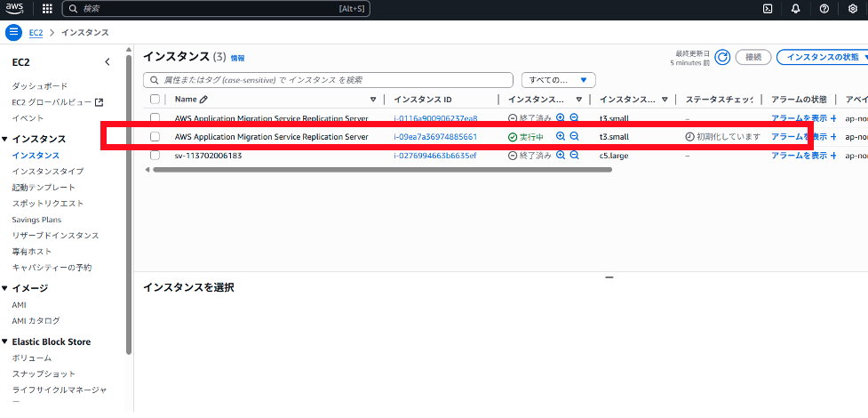868x418 pixels.
Task: Click the 接続 connect button
Action: [753, 57]
